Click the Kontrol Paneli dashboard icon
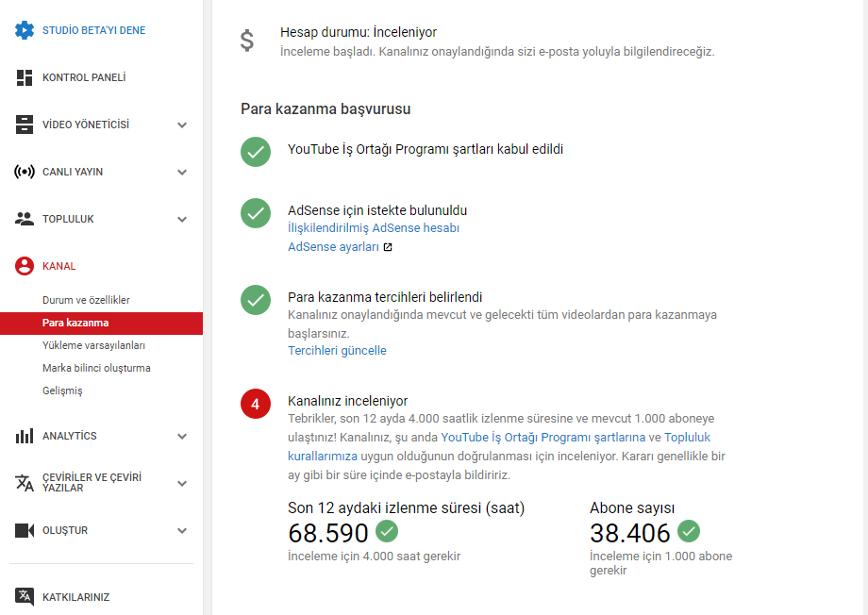Screen dimensions: 868x615 [25, 77]
